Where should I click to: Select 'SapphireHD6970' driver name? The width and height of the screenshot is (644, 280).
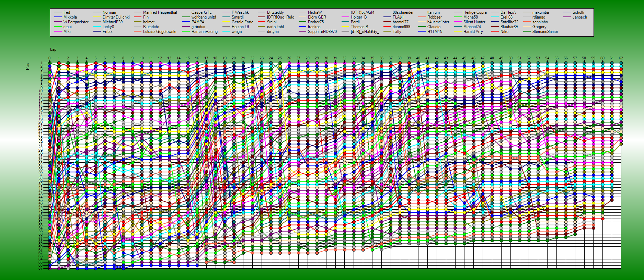point(322,32)
